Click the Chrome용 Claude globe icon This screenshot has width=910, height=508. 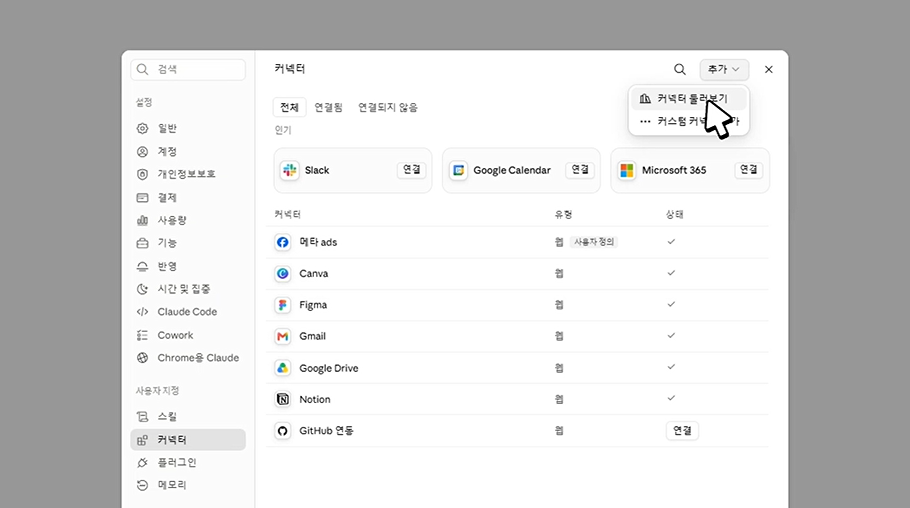point(142,358)
